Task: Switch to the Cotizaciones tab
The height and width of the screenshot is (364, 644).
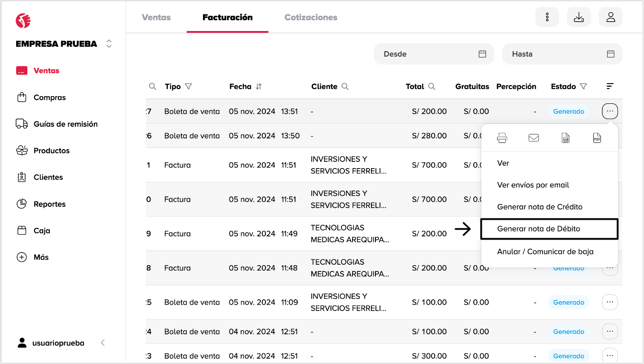Action: 311,18
